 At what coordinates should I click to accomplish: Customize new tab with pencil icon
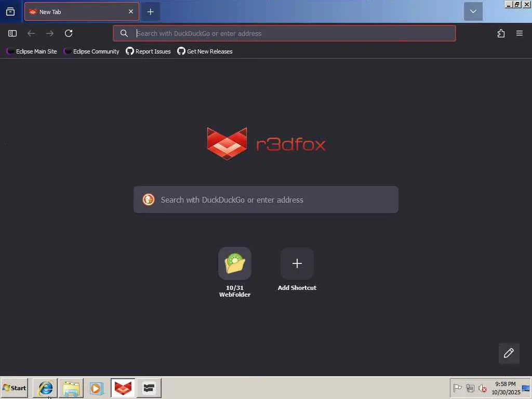(x=509, y=353)
